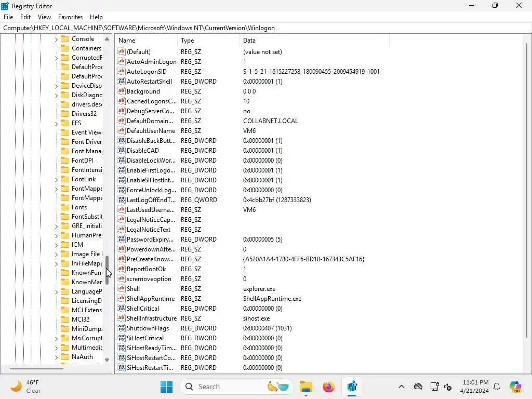This screenshot has width=532, height=399.
Task: Show hidden system tray icons
Action: (x=402, y=387)
